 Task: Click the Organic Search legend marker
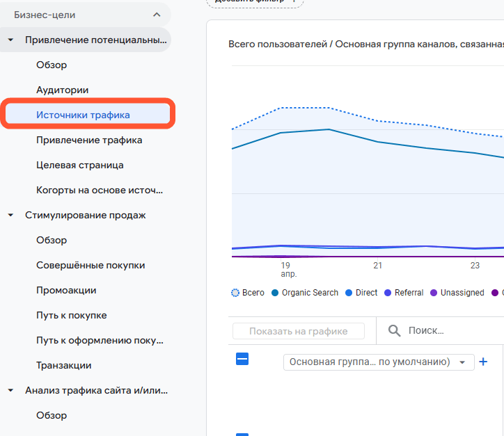276,293
